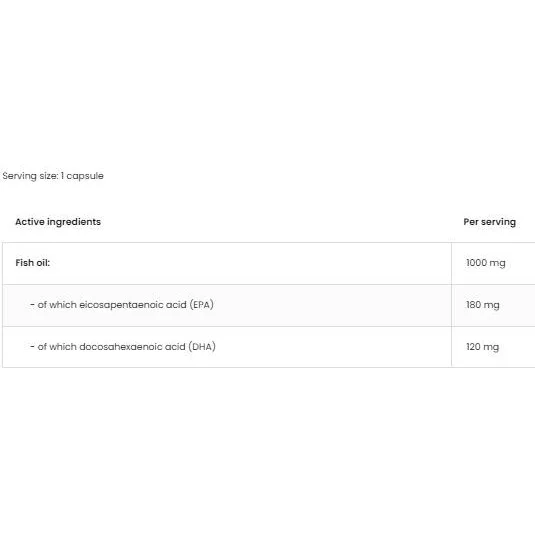Click the word "eicosapentaenoic"
This screenshot has height=535, width=535.
[x=121, y=305]
